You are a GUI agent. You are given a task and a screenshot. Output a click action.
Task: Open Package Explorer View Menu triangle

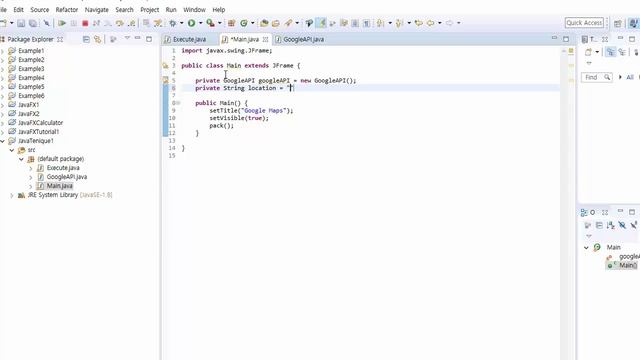pos(127,38)
